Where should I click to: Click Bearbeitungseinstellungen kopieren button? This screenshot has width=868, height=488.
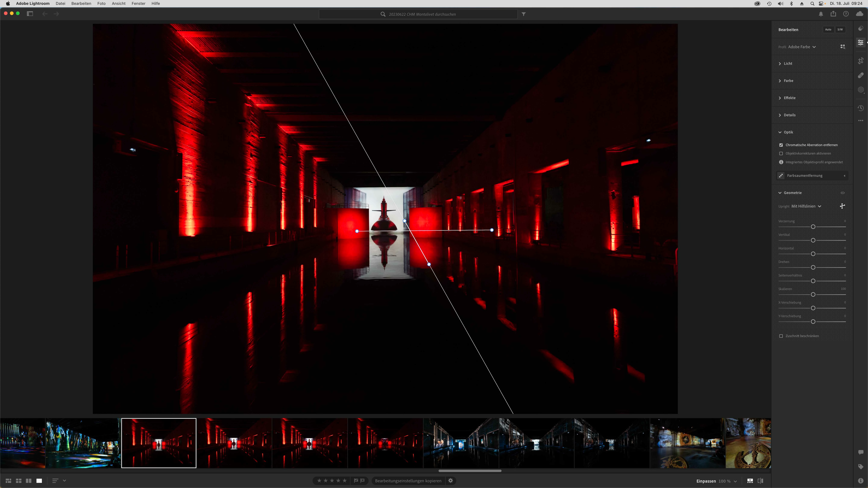click(x=408, y=481)
